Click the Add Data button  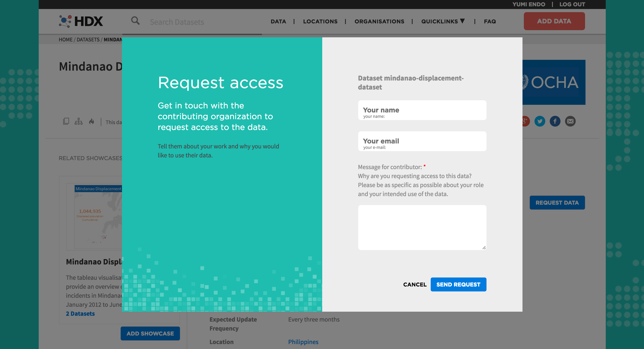554,21
